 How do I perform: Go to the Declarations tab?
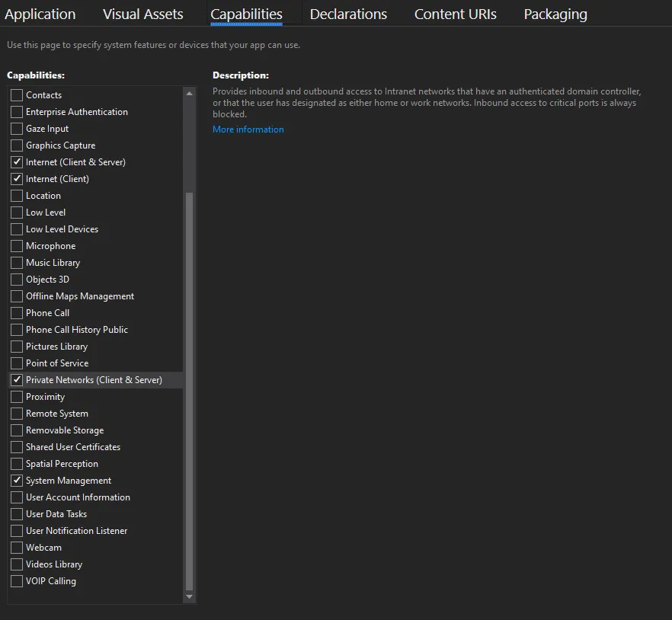coord(348,14)
